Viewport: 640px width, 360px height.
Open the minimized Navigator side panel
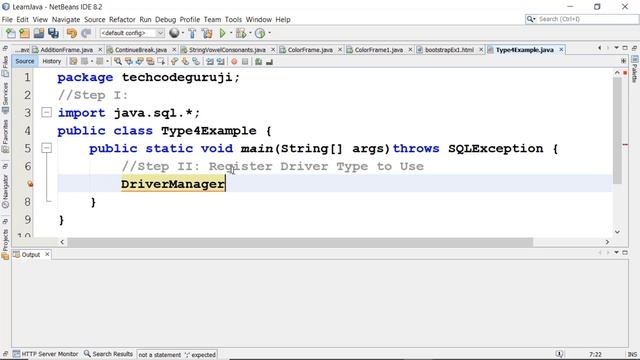tap(5, 192)
